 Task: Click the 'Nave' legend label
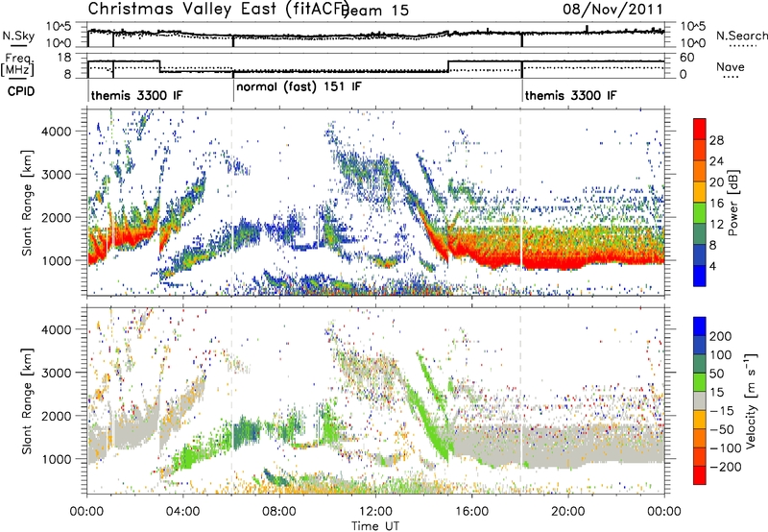[731, 66]
